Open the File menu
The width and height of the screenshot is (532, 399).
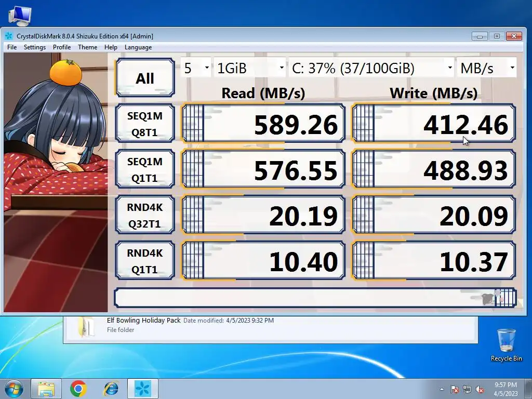[12, 47]
